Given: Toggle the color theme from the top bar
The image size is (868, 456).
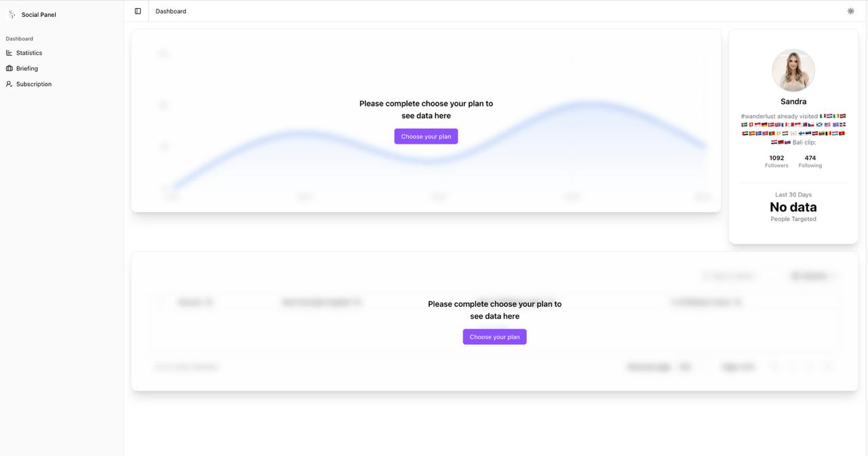Looking at the screenshot, I should [850, 11].
